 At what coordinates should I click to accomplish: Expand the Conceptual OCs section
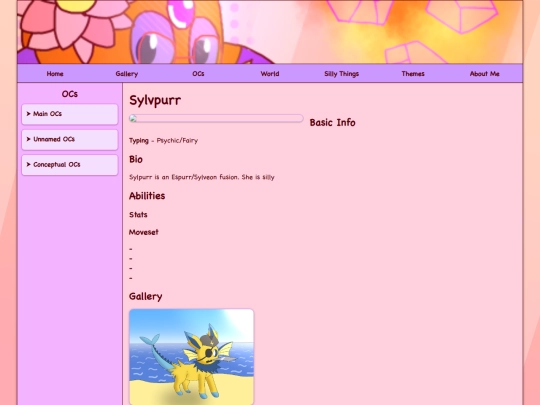coord(70,165)
